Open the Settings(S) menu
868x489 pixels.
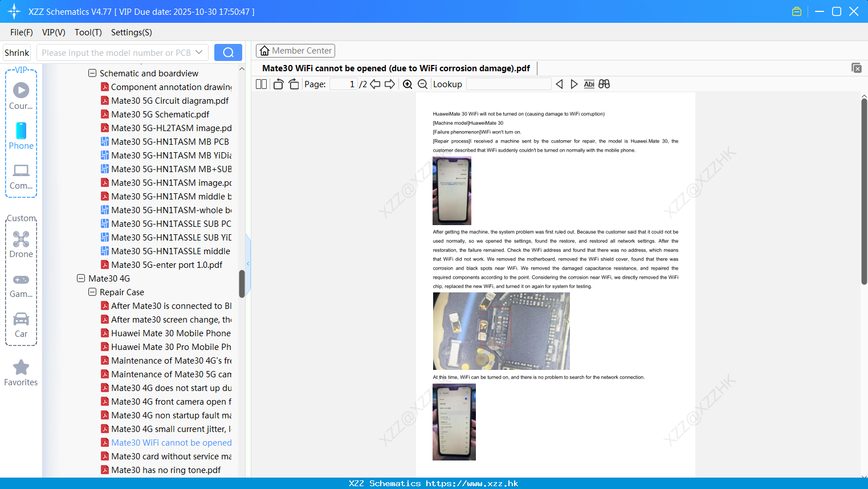132,32
